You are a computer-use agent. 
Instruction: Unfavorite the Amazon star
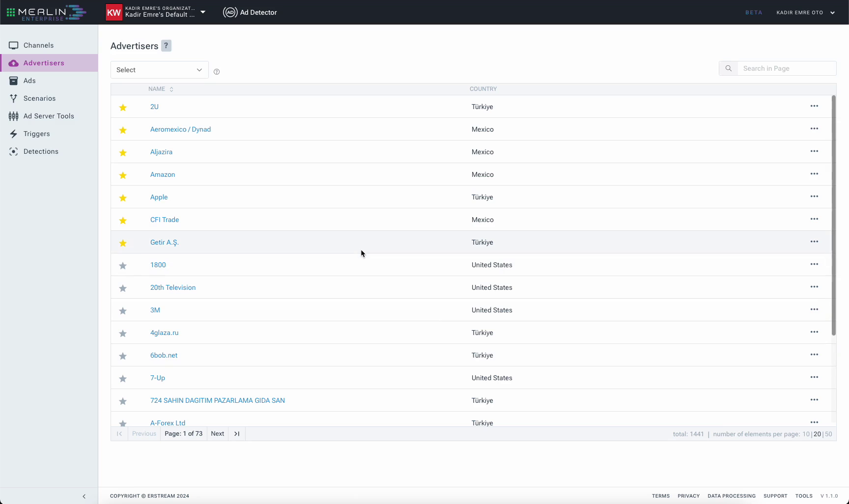pos(123,175)
